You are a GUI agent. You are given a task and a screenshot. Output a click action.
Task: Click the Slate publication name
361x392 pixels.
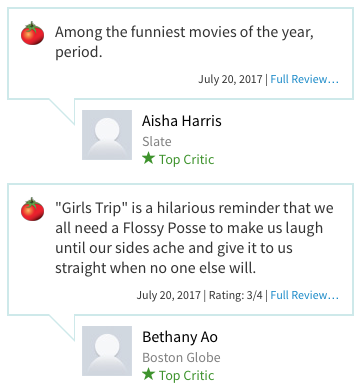(x=157, y=142)
